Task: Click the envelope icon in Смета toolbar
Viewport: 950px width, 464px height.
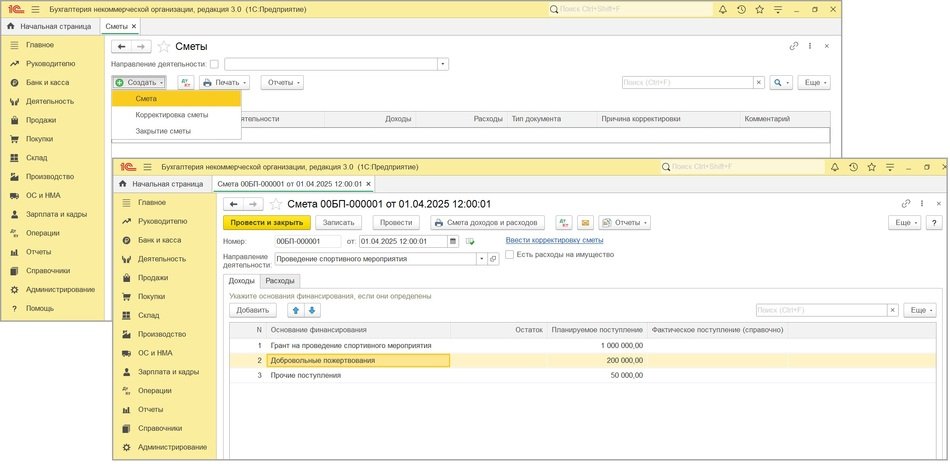Action: click(x=586, y=222)
